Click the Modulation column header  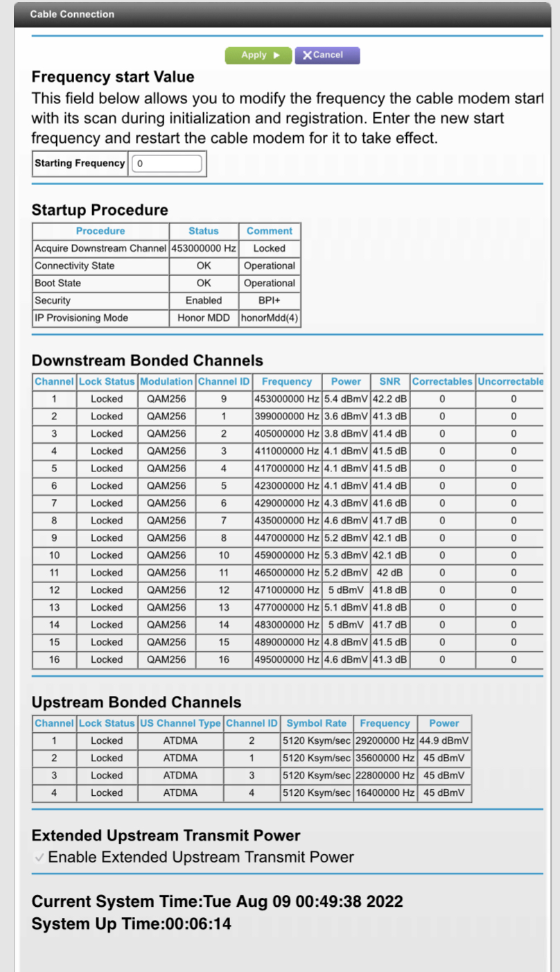(x=166, y=381)
